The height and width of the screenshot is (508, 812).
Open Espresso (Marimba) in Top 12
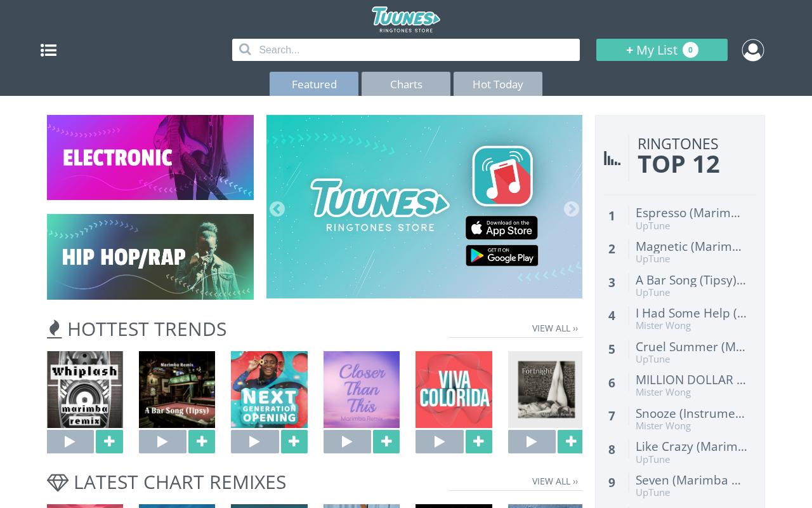click(688, 213)
